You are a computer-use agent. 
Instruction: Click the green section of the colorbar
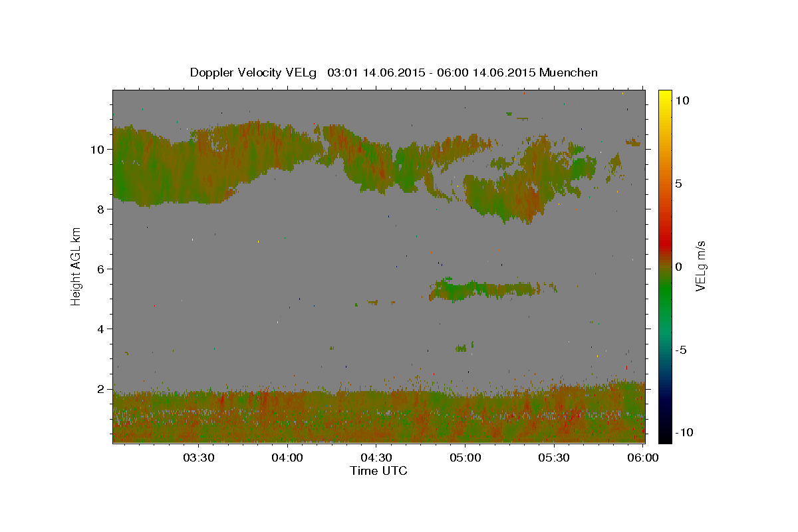pyautogui.click(x=665, y=293)
